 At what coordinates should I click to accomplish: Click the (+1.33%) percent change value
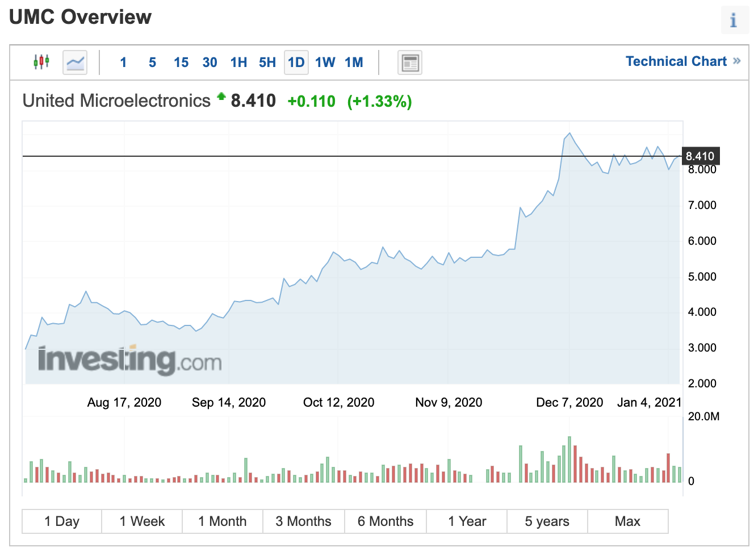(379, 102)
